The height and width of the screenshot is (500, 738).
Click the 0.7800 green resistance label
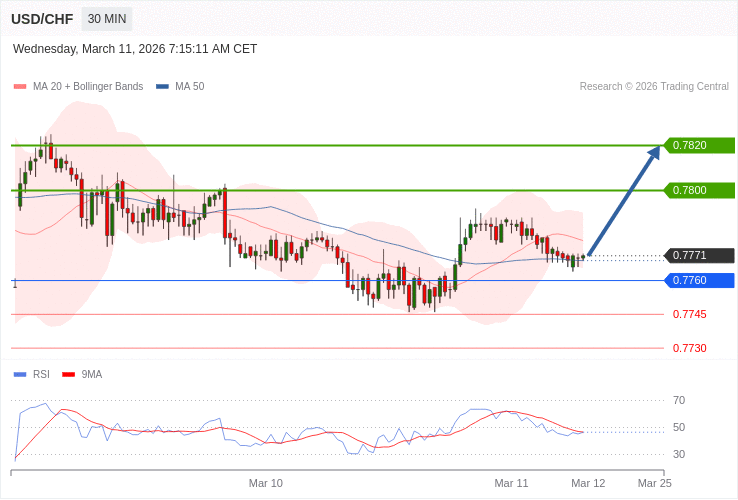699,191
